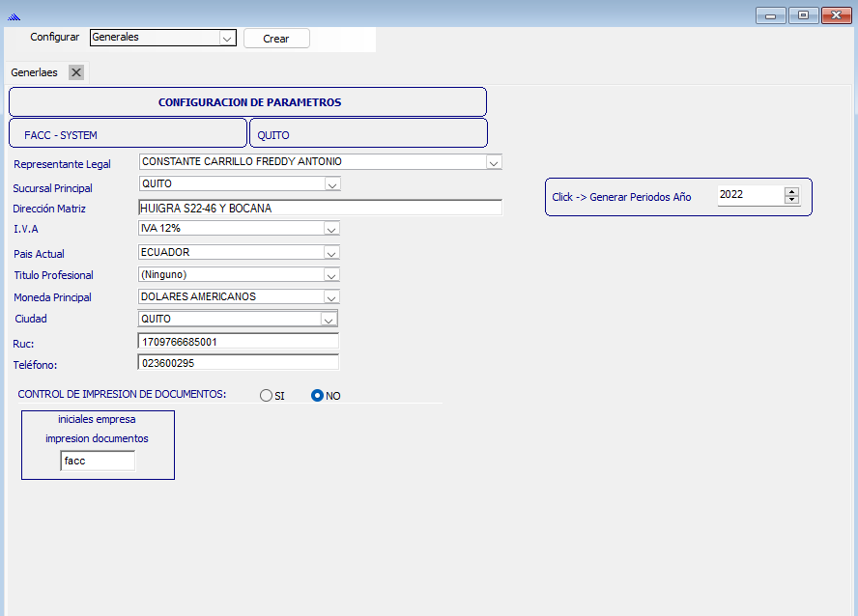Decrease the year with down arrow
Viewport: 858px width, 616px height.
click(x=792, y=200)
